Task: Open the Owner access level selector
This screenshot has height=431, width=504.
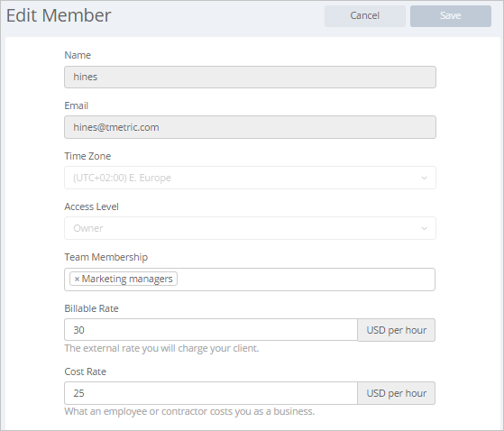Action: pos(250,228)
